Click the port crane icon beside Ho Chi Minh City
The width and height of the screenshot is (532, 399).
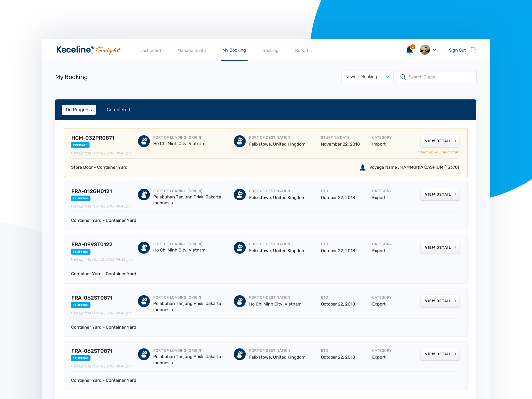[x=144, y=141]
